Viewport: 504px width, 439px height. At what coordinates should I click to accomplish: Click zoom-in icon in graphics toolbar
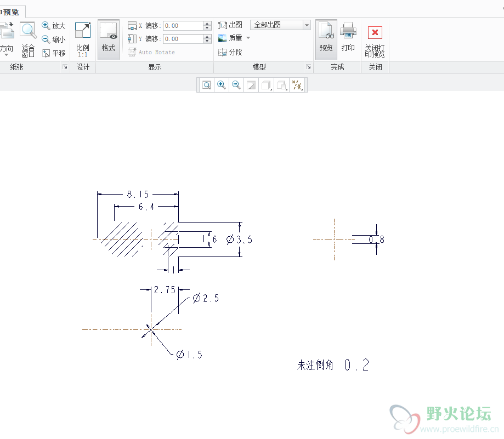[x=222, y=85]
